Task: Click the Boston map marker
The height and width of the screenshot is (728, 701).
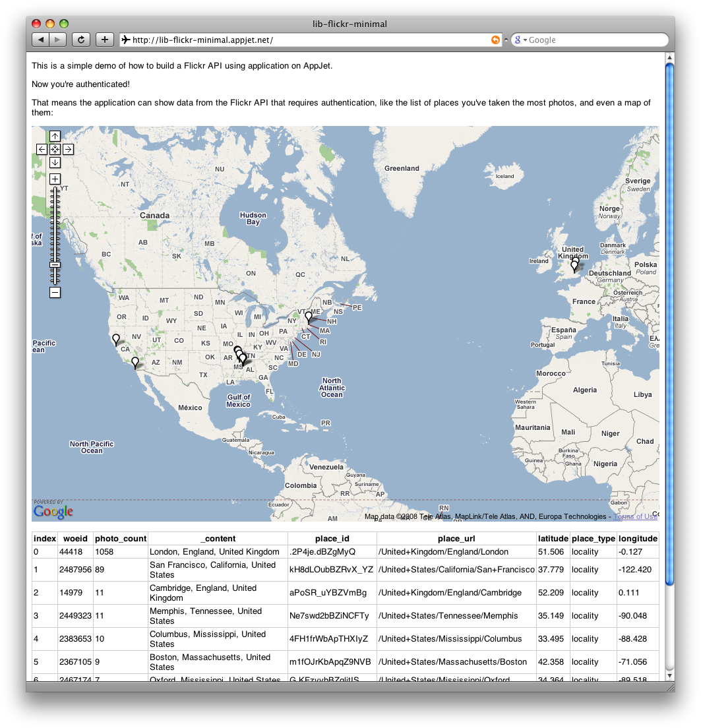Action: pos(309,318)
